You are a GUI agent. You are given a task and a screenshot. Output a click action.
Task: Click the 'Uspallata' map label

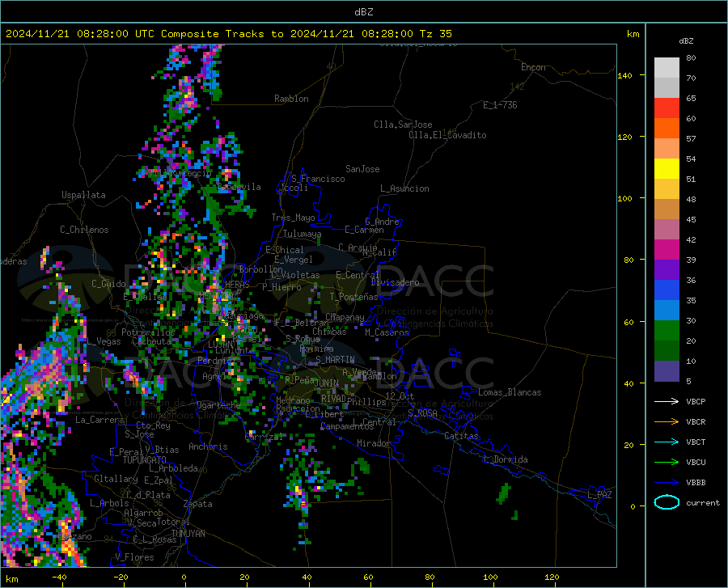click(83, 195)
